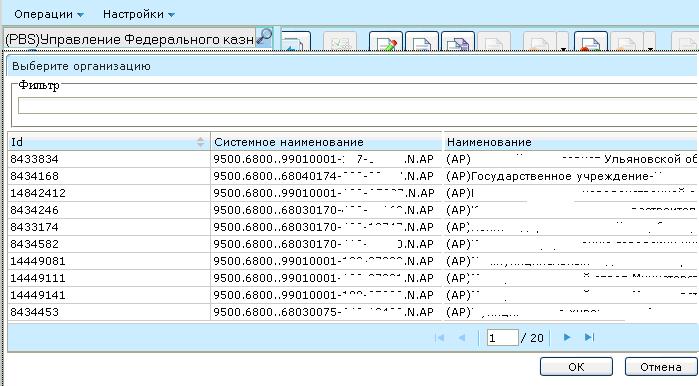Viewport: 699px width, 386px height.
Task: Sort by Системное наименование column header
Action: point(326,142)
